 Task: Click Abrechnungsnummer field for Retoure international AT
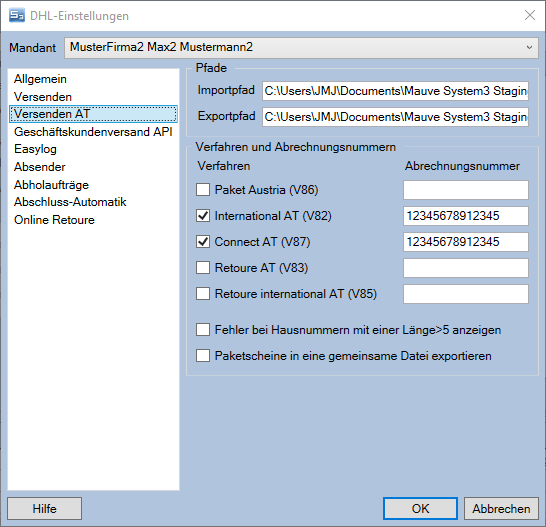(x=466, y=294)
